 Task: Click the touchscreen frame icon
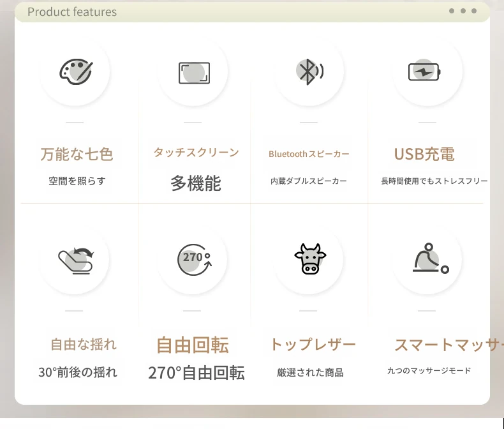point(194,73)
